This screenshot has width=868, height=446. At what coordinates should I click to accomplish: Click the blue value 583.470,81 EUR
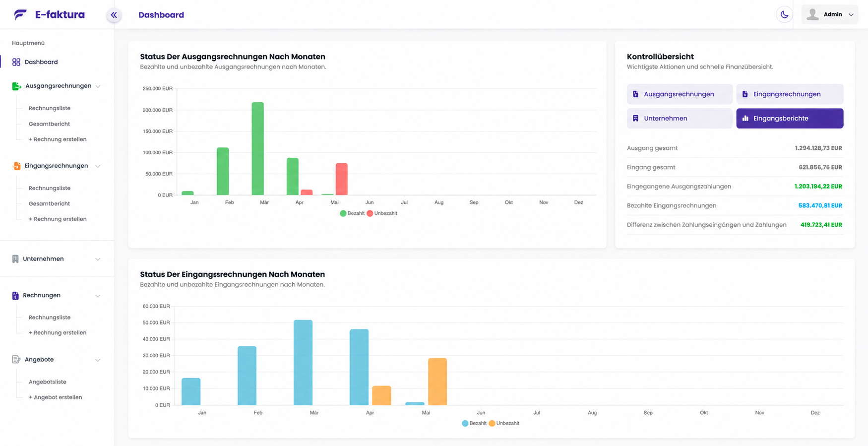point(820,205)
